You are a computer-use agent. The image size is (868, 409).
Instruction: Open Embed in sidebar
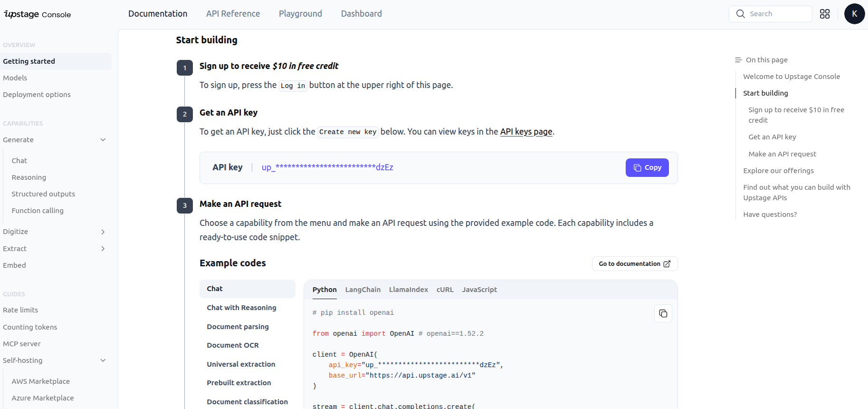click(14, 265)
